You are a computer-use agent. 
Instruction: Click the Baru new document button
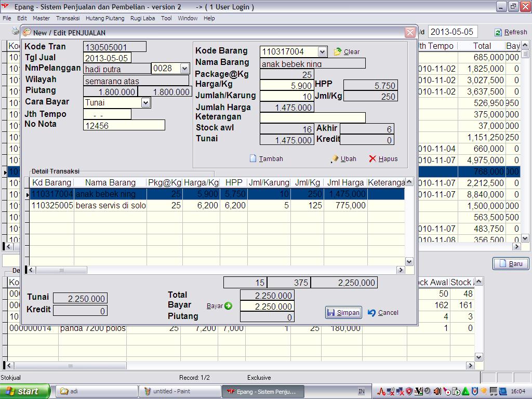click(510, 263)
